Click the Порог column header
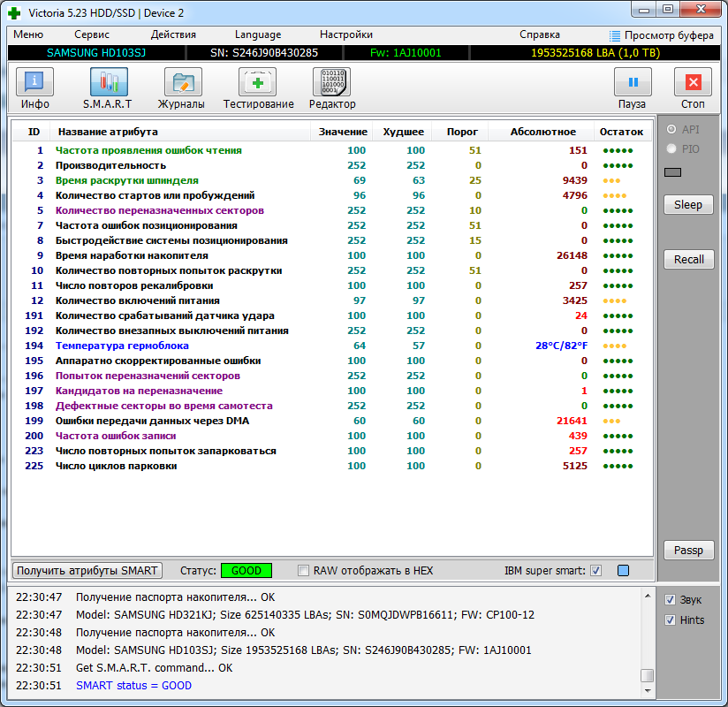 pos(461,132)
